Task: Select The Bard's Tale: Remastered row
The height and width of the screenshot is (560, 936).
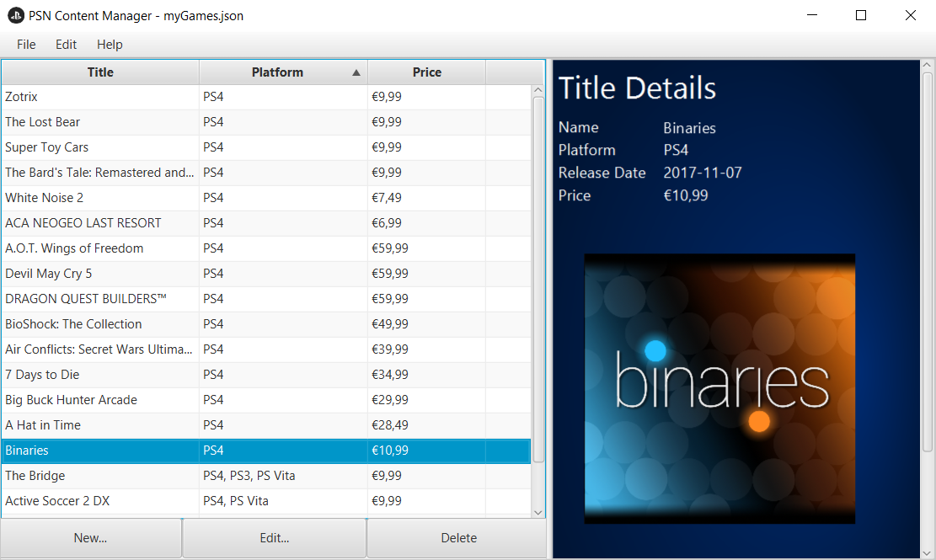Action: (x=266, y=173)
